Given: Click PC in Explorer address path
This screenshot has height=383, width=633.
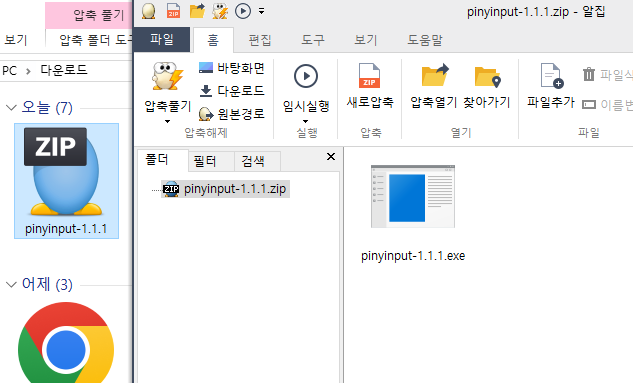Looking at the screenshot, I should (9, 71).
